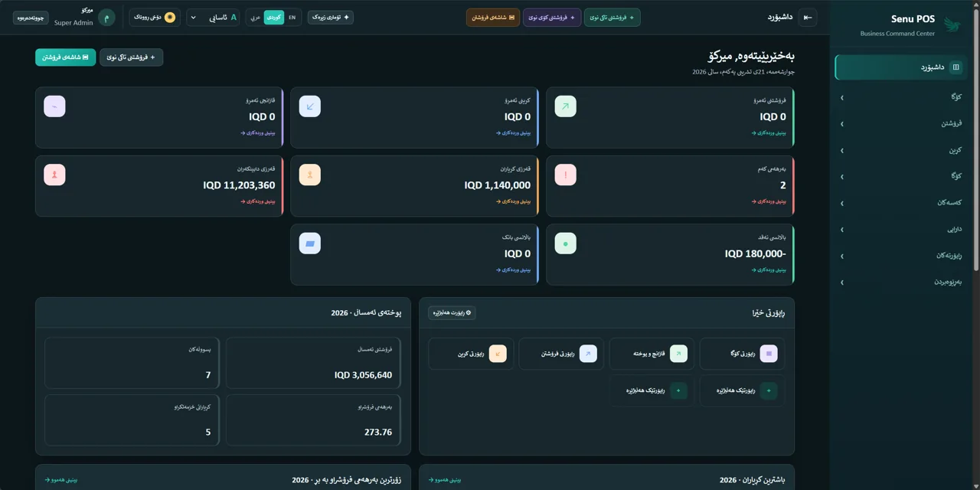
Task: Click the IQD 11,203,360 supplier debt value
Action: [239, 185]
